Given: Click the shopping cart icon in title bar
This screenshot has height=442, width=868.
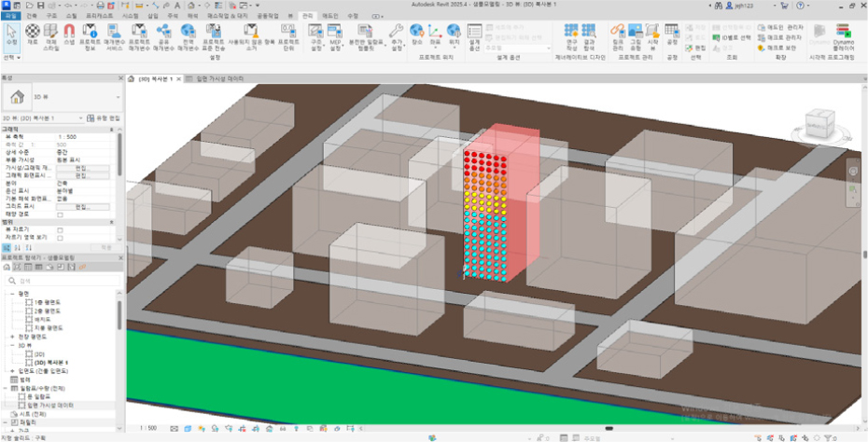Looking at the screenshot, I should [784, 5].
